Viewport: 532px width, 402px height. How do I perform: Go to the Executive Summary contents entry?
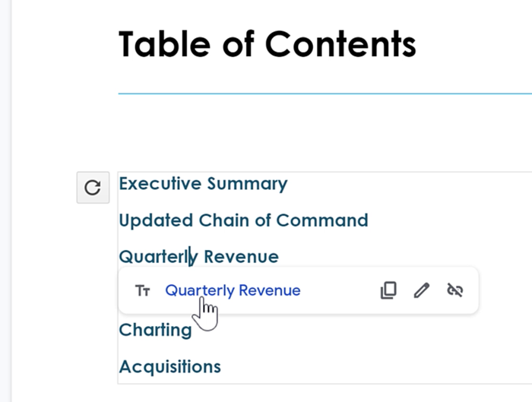click(x=203, y=184)
